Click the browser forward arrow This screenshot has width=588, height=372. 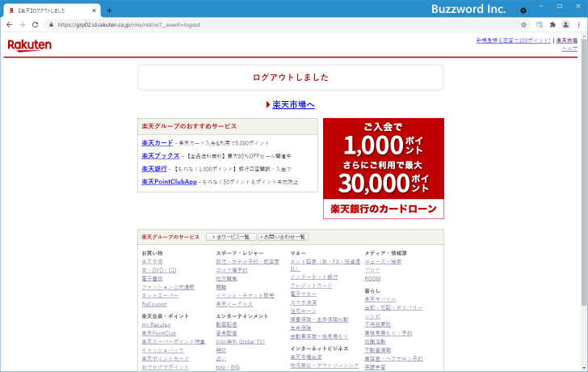coord(22,25)
